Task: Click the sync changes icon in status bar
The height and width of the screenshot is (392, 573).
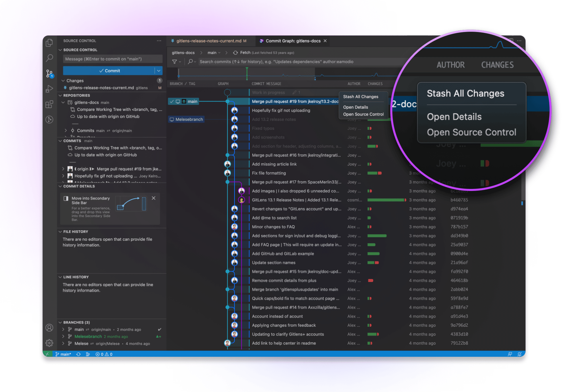Action: tap(78, 354)
